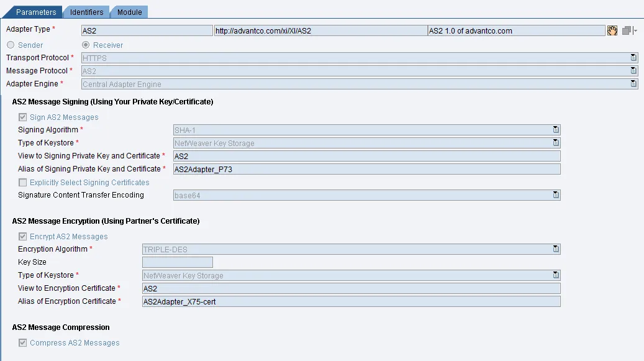
Task: Open the Message Protocol dropdown
Action: click(x=633, y=71)
